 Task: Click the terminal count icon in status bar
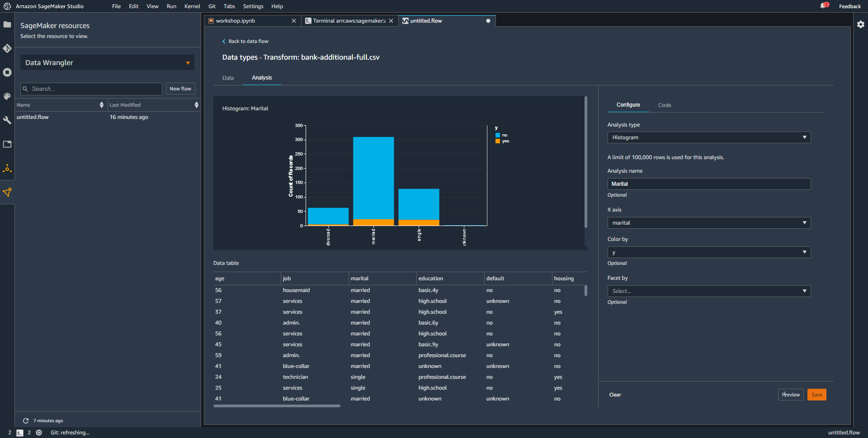coord(20,433)
